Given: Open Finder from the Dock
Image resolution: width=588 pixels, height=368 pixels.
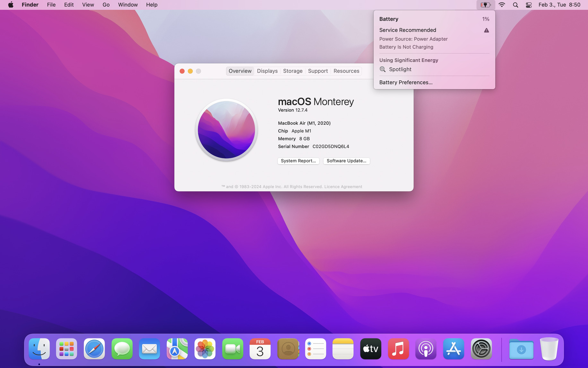Looking at the screenshot, I should (39, 349).
